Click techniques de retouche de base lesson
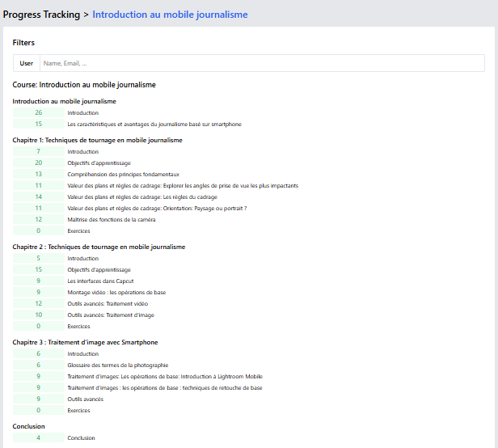Viewport: 498px width, 448px height. click(x=164, y=387)
